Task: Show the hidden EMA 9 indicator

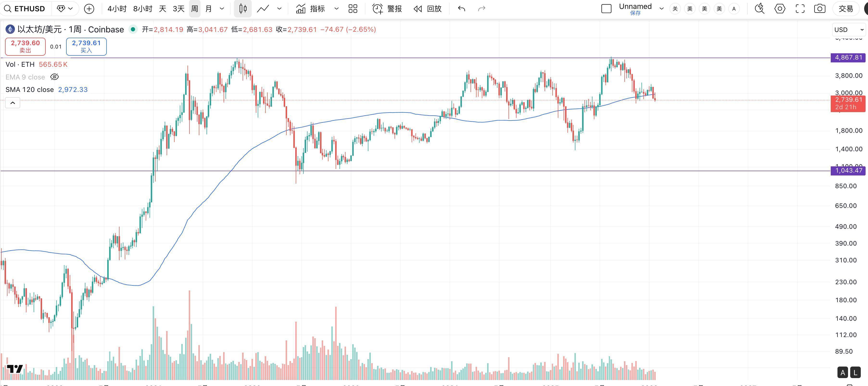Action: (x=55, y=77)
